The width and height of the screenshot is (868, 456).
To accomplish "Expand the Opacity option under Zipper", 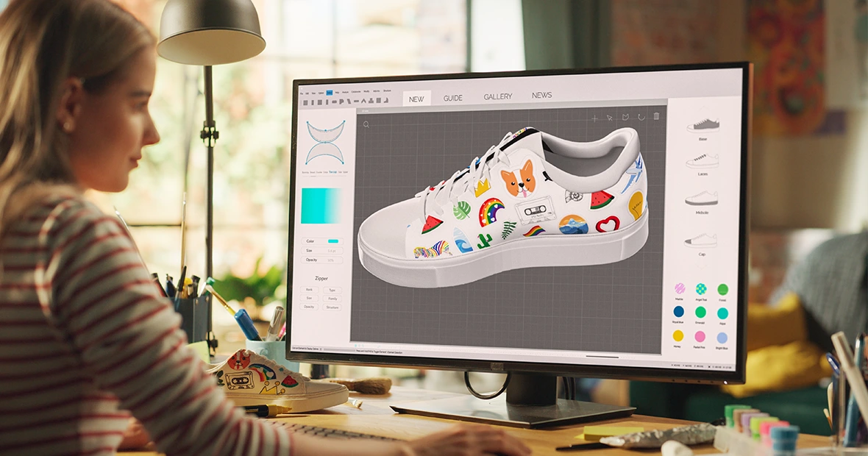I will click(x=309, y=306).
